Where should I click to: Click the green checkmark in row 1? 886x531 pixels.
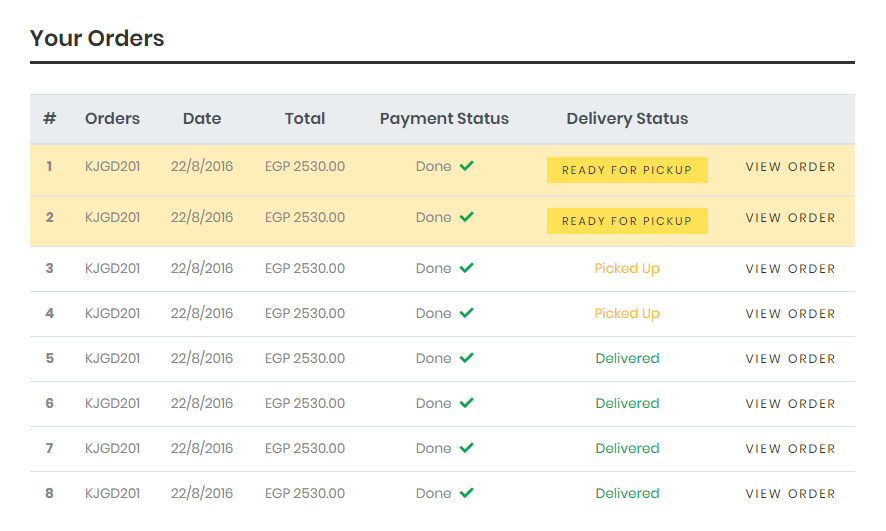tap(466, 166)
